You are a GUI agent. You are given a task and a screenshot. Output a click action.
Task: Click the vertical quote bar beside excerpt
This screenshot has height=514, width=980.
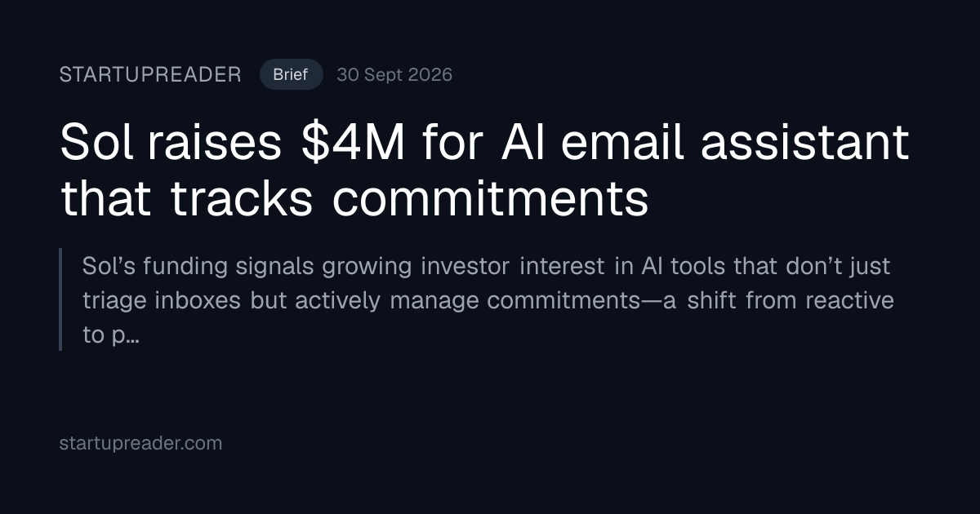[60, 299]
